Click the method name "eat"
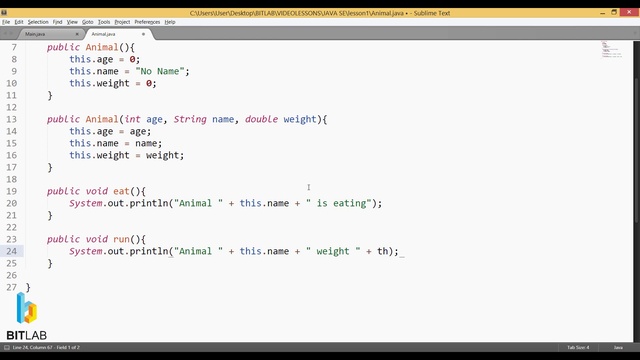Image resolution: width=640 pixels, height=360 pixels. [x=121, y=191]
